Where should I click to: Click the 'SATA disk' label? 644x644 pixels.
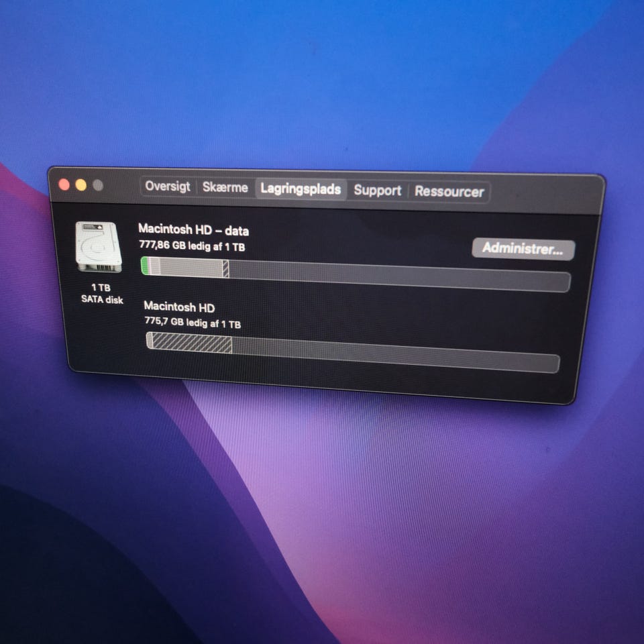click(x=102, y=299)
